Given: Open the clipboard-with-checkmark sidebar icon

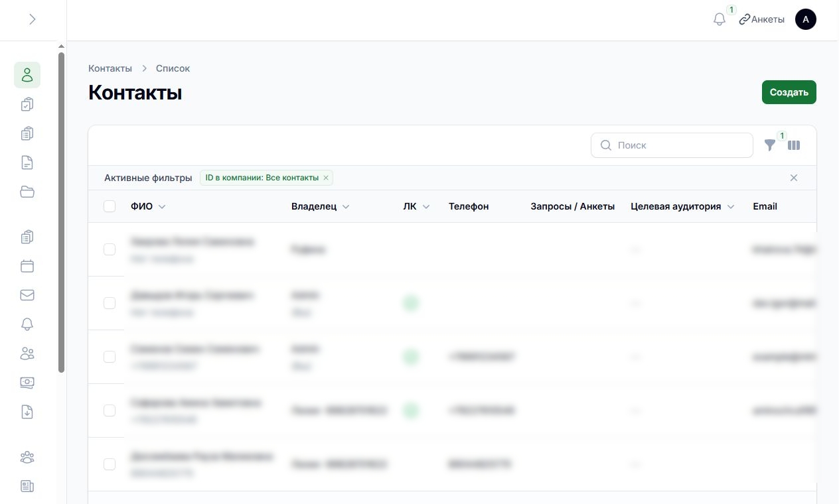Looking at the screenshot, I should [x=27, y=104].
